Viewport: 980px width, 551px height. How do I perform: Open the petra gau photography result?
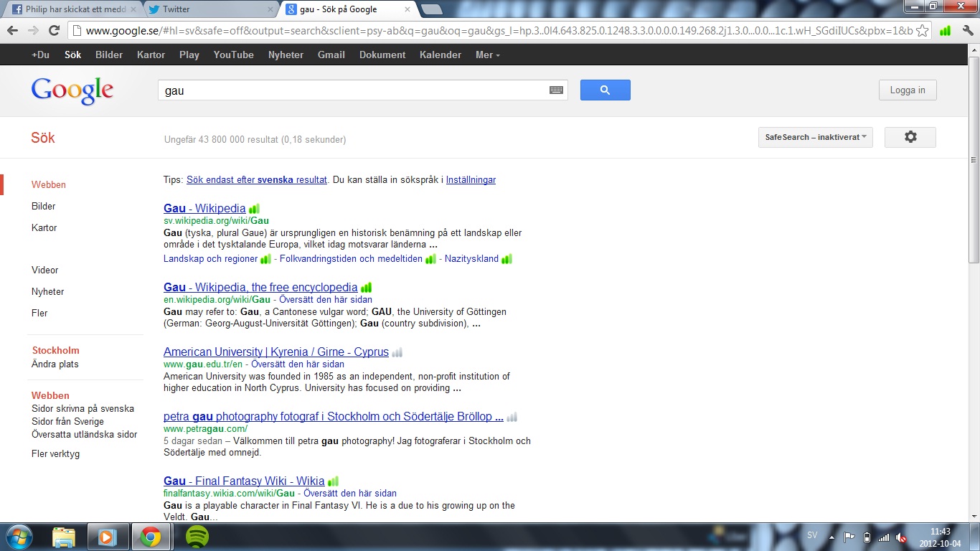pos(334,416)
